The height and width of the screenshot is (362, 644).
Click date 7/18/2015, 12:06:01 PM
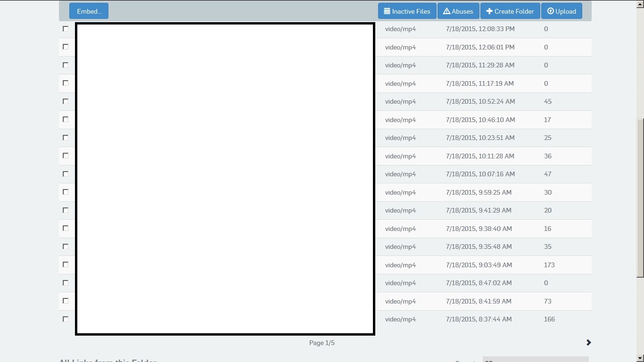[x=480, y=47]
